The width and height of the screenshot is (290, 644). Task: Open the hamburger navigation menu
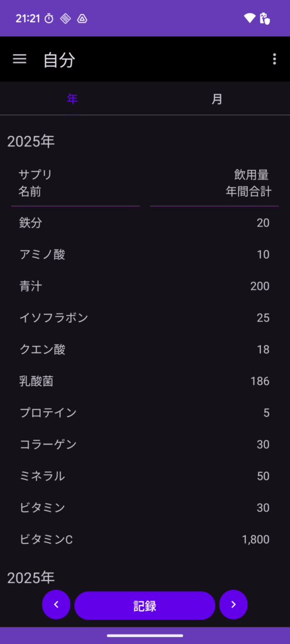pyautogui.click(x=20, y=59)
